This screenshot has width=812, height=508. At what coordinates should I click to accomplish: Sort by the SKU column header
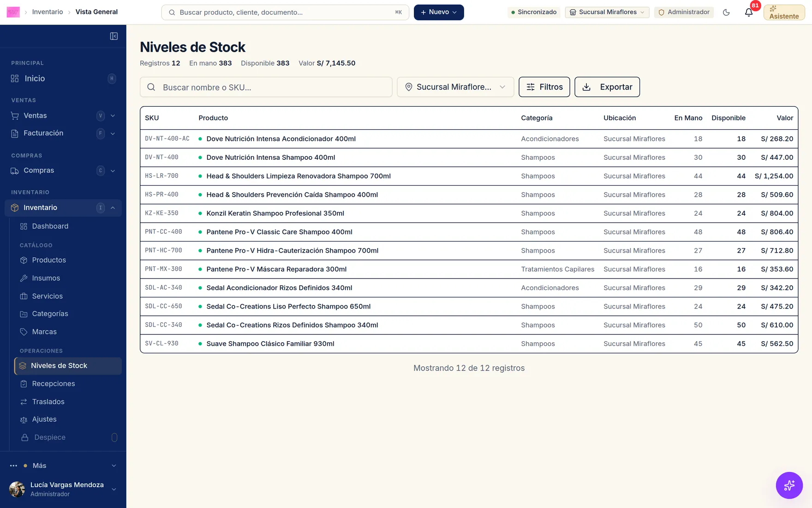(x=152, y=118)
